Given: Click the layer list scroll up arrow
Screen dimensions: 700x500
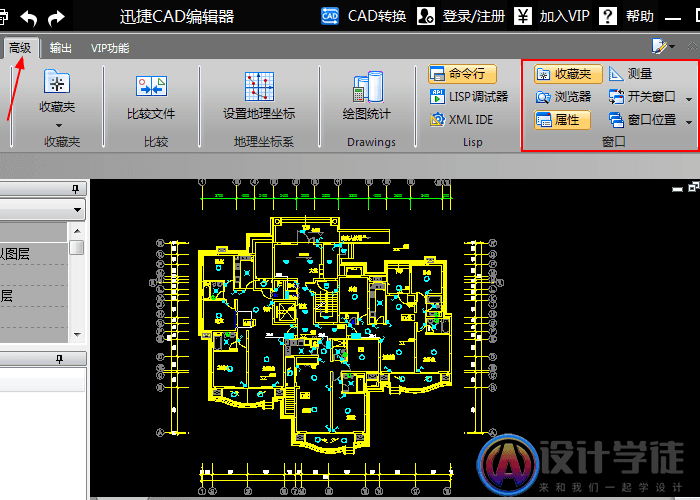Looking at the screenshot, I should [x=77, y=231].
